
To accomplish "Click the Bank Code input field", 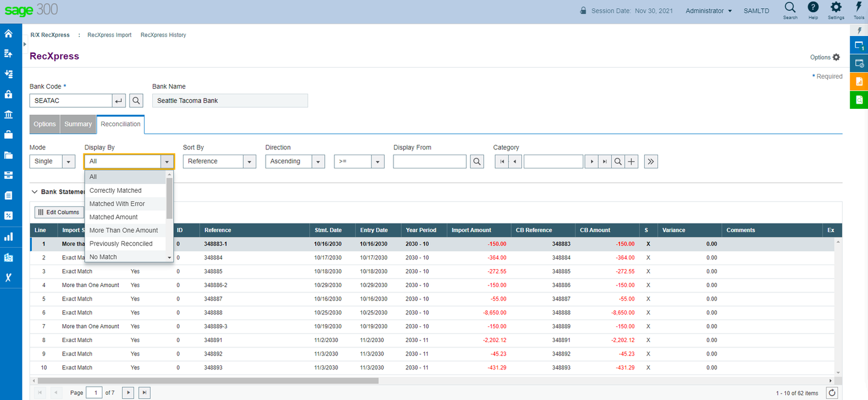I will point(71,101).
